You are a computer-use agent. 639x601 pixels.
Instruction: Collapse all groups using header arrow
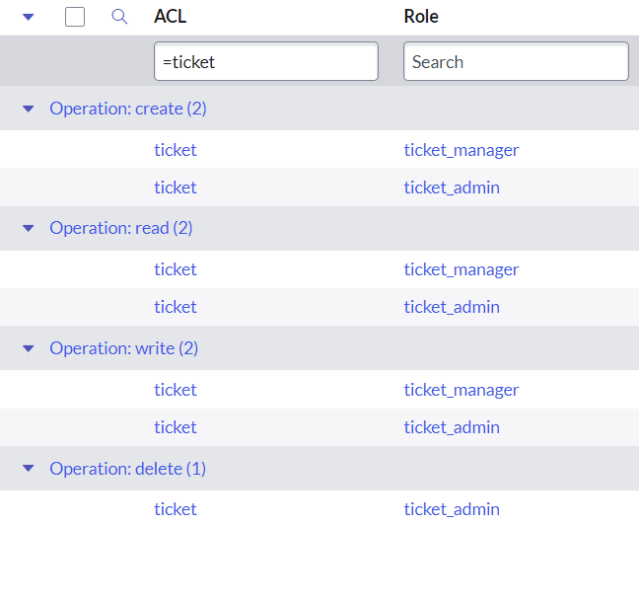[28, 17]
